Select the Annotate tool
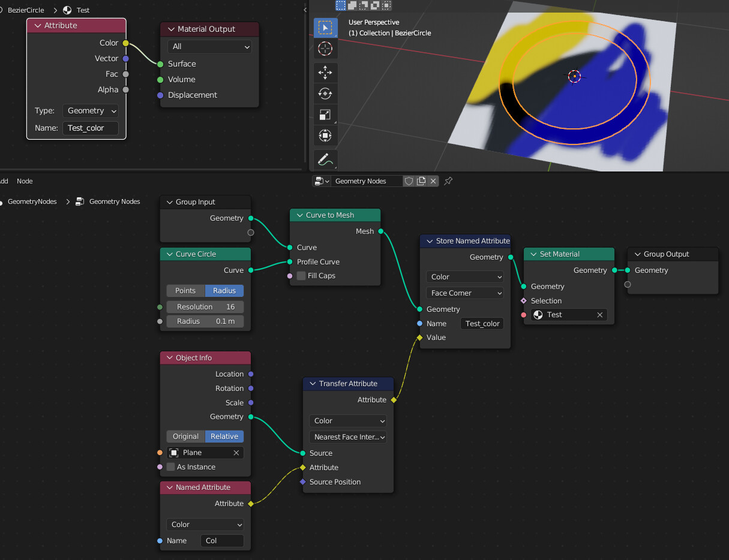Viewport: 729px width, 560px height. [325, 159]
